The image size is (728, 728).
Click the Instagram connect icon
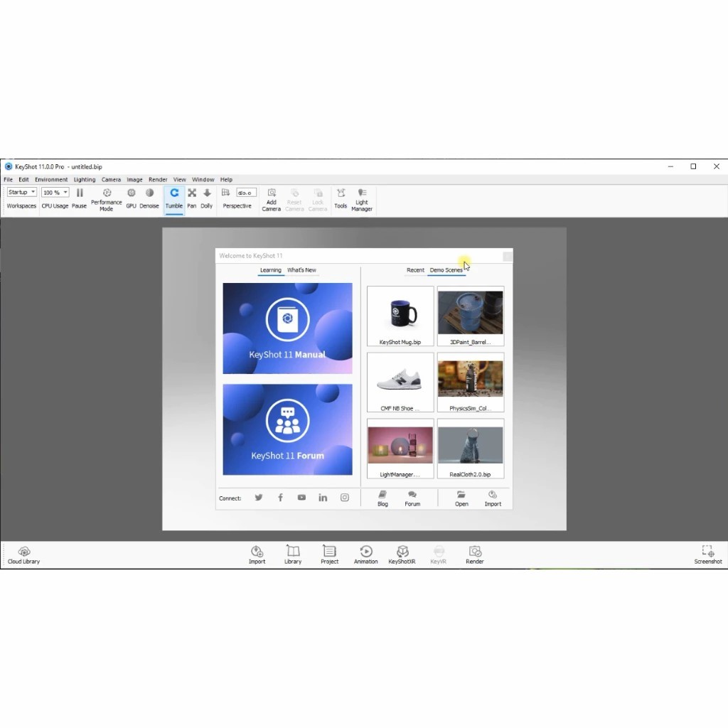pyautogui.click(x=345, y=498)
